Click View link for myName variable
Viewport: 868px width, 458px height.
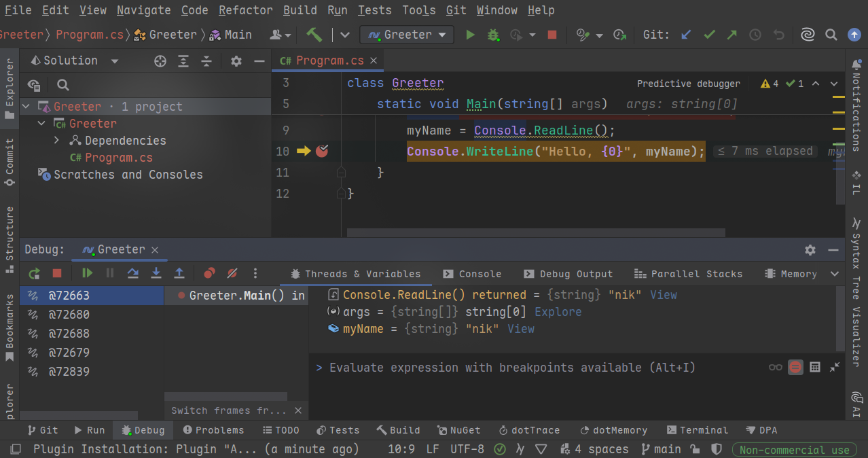[x=521, y=329]
